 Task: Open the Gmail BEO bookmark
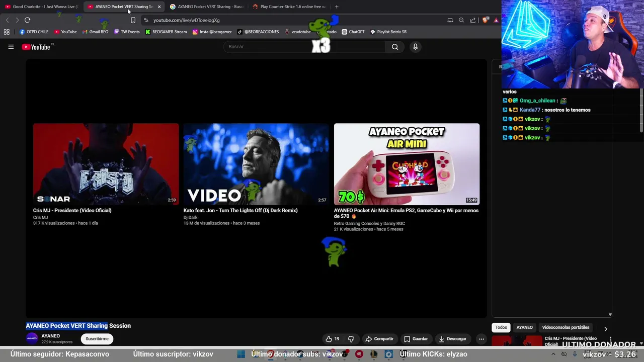pos(96,32)
